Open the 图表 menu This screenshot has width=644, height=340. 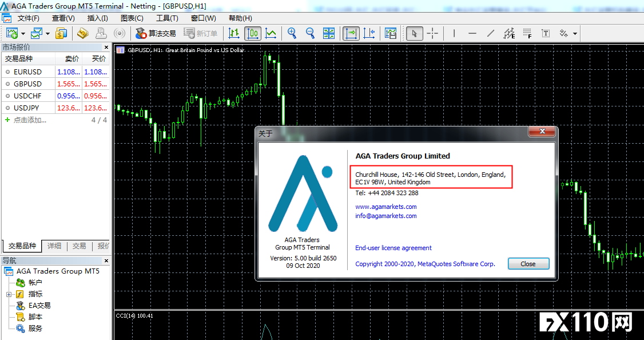pyautogui.click(x=132, y=18)
